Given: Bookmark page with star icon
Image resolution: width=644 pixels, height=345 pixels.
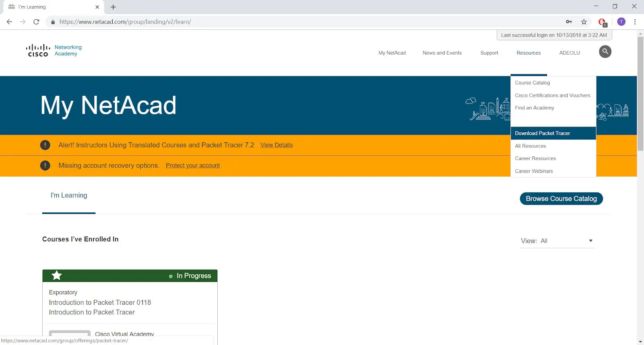Looking at the screenshot, I should click(584, 22).
